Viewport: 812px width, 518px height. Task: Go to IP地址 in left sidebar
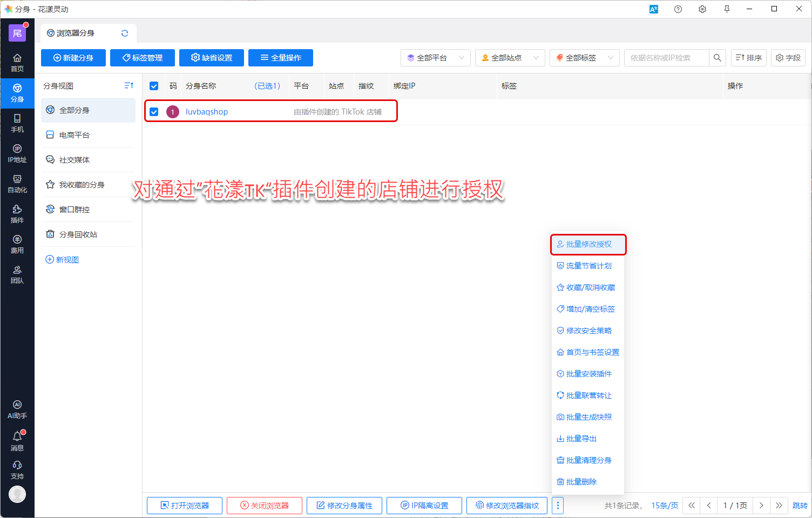coord(17,153)
